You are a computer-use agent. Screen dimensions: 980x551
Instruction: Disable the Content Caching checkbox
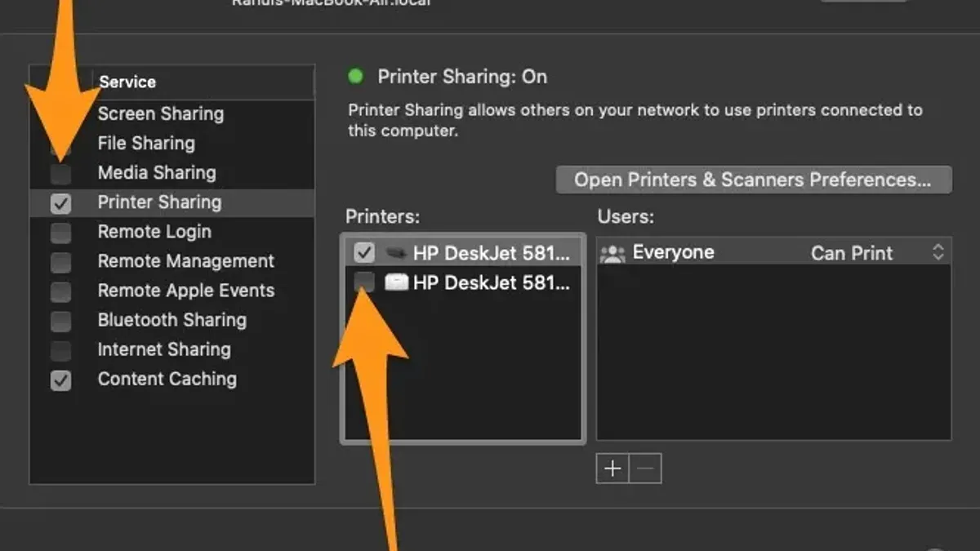60,380
